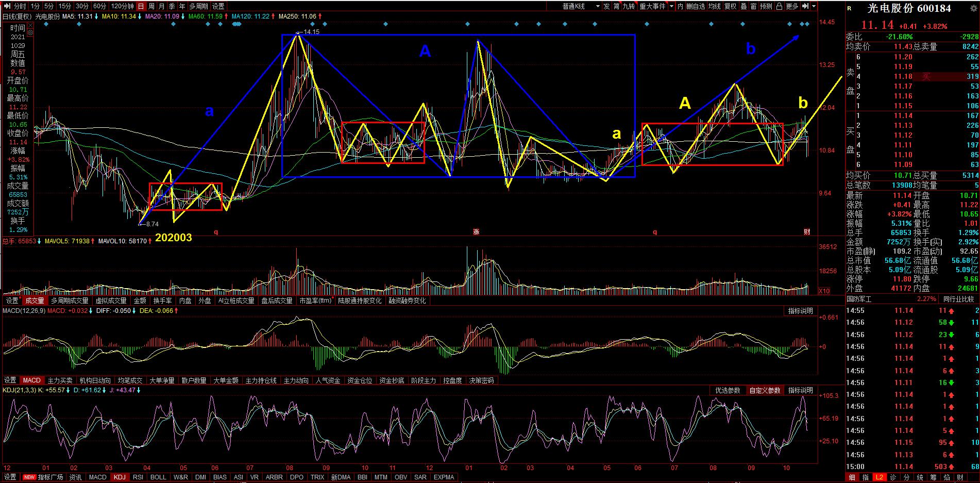
Task: Expand the rightmost toolbar dropdown arrow
Action: click(814, 6)
